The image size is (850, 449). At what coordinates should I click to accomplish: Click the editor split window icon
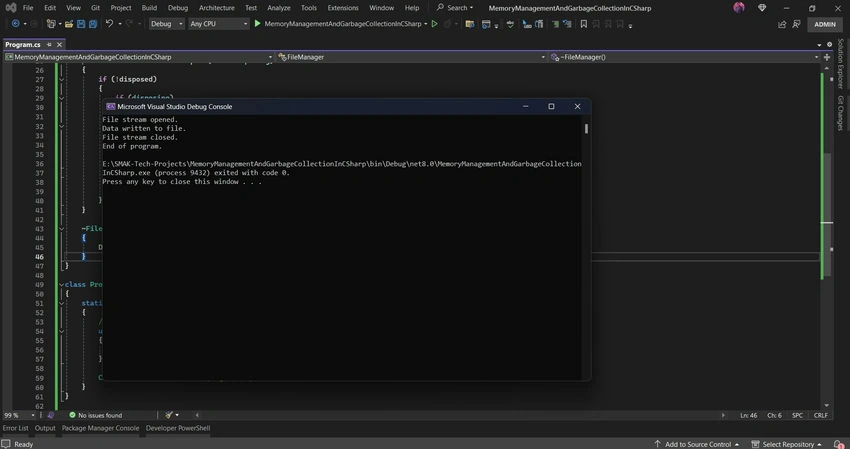[827, 57]
